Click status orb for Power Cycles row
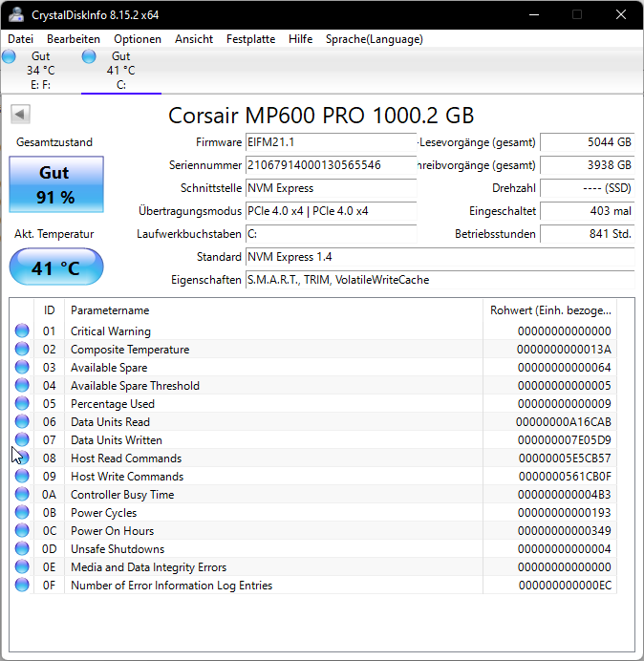 pyautogui.click(x=22, y=512)
